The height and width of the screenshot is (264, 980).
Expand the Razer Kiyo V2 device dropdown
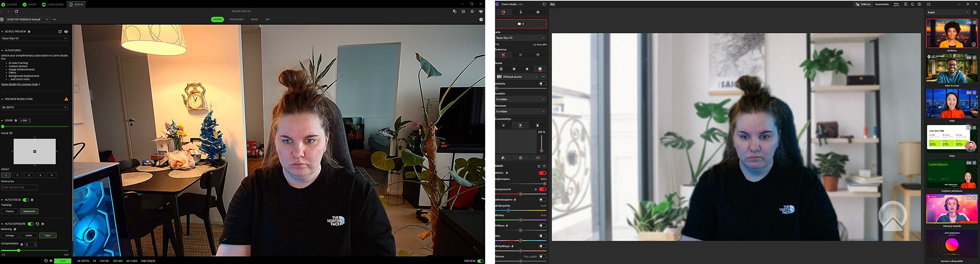coord(34,38)
